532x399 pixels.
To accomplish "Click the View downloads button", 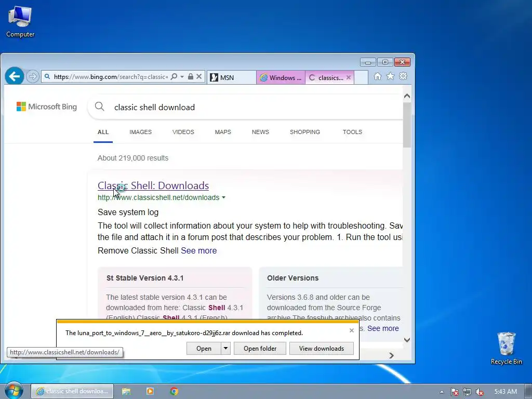I will coord(321,349).
